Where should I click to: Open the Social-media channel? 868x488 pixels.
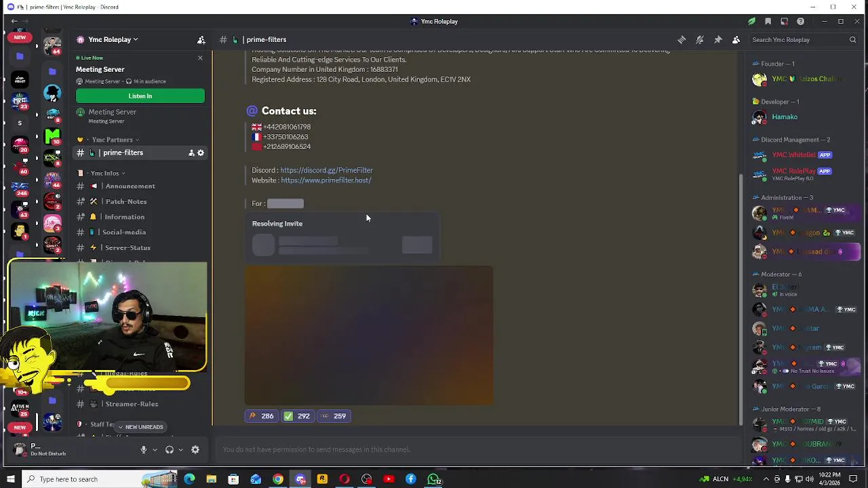[124, 232]
